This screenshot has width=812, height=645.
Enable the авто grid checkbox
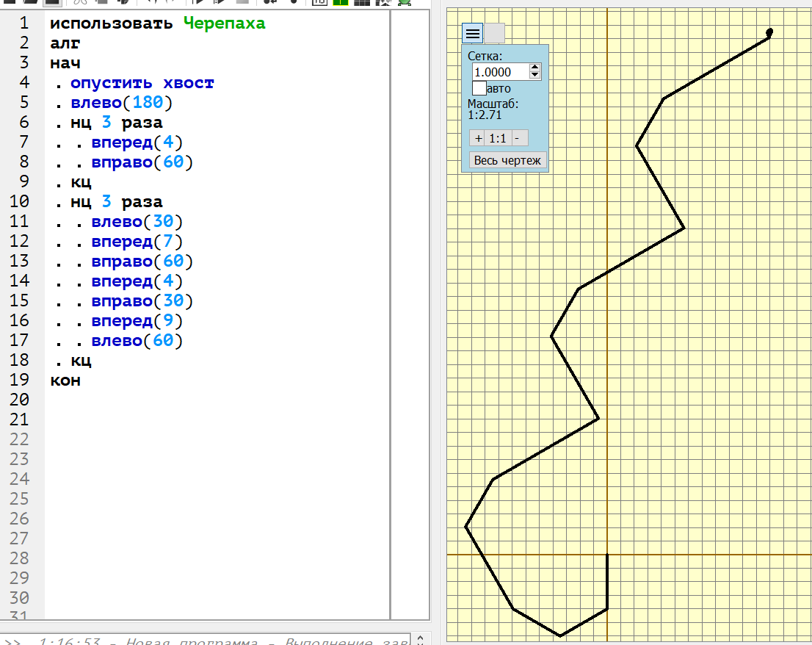[479, 88]
